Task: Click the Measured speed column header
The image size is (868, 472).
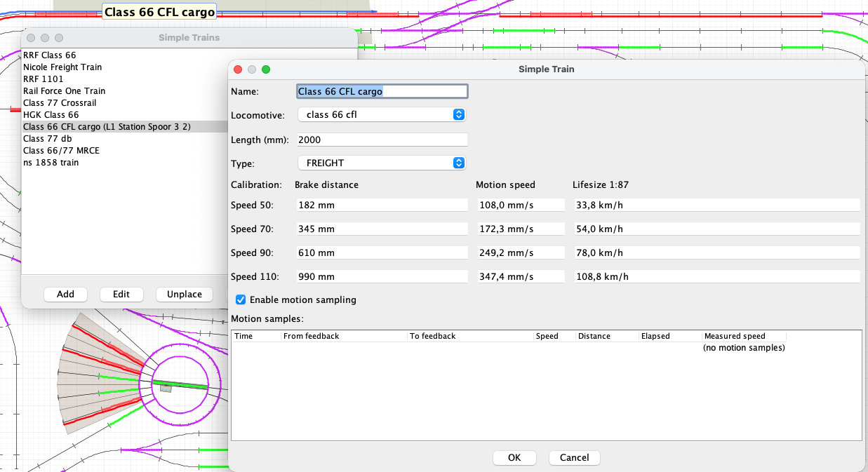Action: pyautogui.click(x=744, y=336)
